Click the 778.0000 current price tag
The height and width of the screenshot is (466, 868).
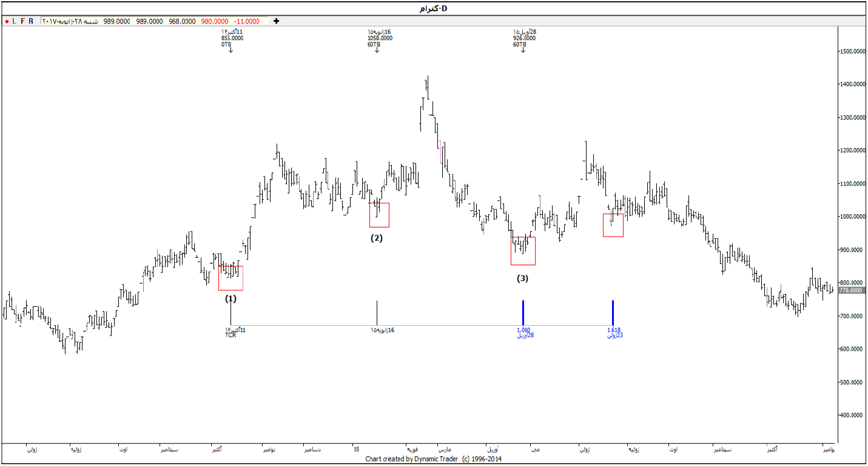(x=851, y=291)
